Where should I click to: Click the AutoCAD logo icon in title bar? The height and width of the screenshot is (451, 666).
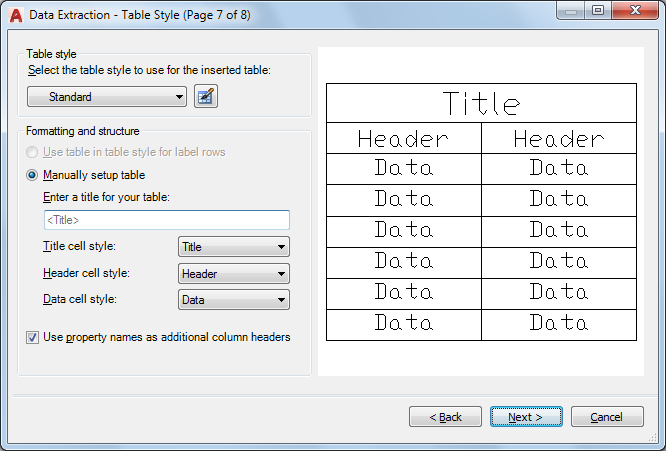15,11
